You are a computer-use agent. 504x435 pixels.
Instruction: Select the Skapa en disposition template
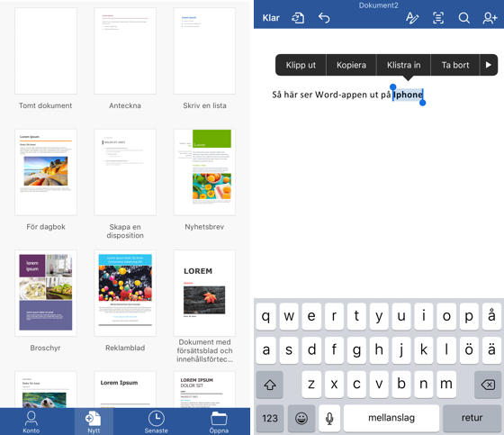pyautogui.click(x=125, y=172)
